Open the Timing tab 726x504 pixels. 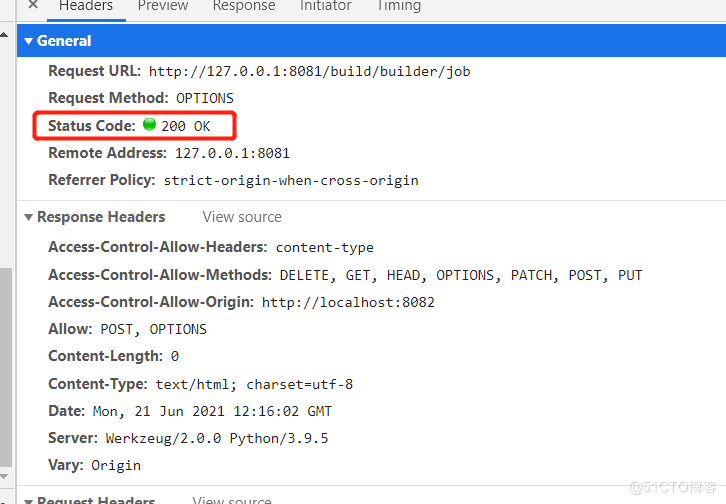[399, 6]
